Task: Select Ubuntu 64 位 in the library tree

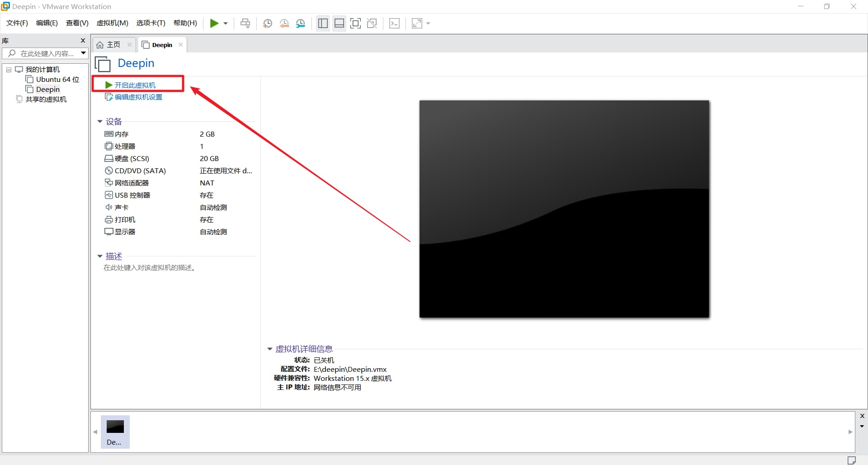Action: (x=53, y=80)
